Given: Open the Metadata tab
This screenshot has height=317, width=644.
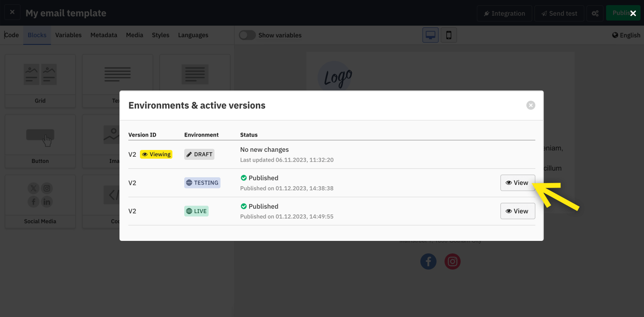Looking at the screenshot, I should (x=104, y=35).
